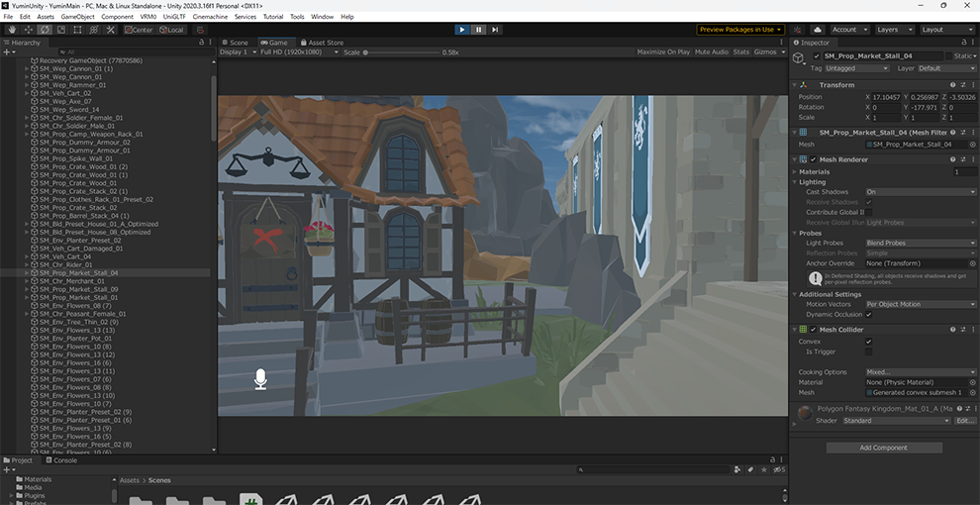Select the Hand tool in toolbar

point(12,30)
